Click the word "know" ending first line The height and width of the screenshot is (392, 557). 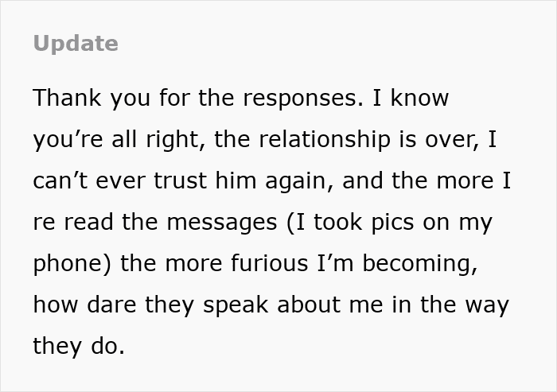pyautogui.click(x=420, y=98)
